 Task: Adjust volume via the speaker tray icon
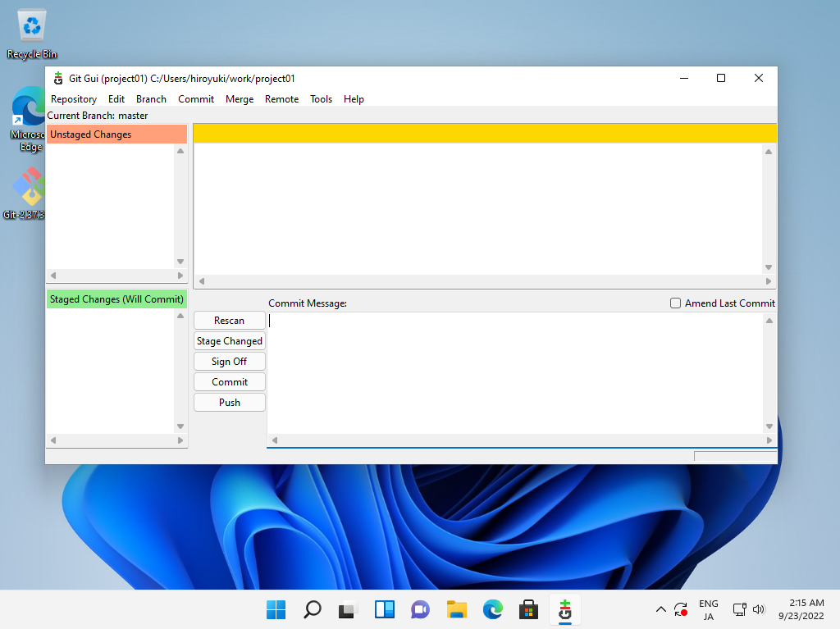(758, 609)
